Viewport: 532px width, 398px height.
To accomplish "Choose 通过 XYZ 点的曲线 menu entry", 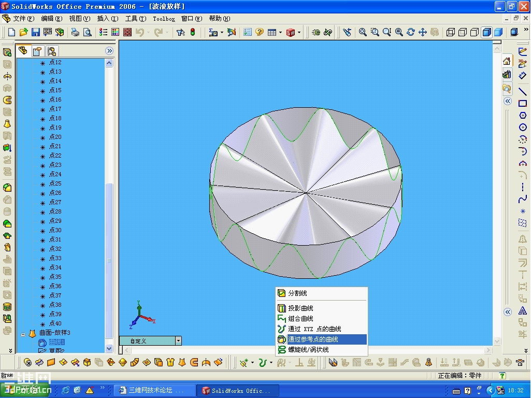I will (322, 329).
